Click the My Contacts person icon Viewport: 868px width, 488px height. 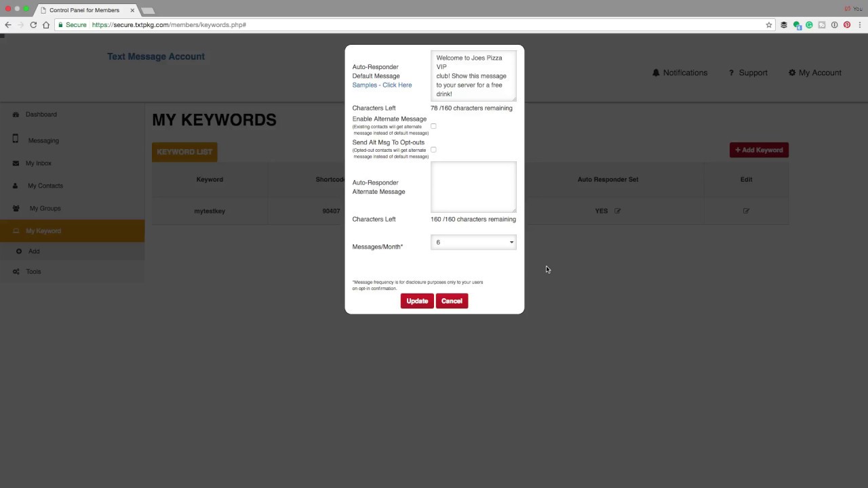pyautogui.click(x=15, y=186)
